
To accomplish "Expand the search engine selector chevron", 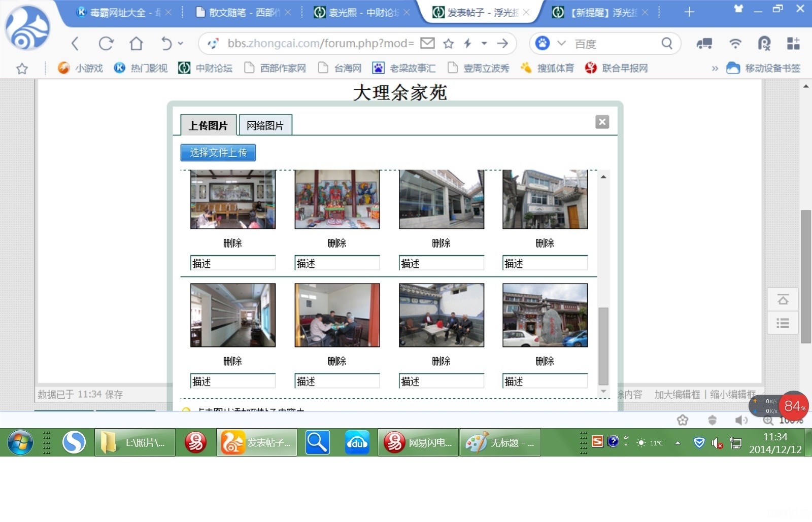I will (561, 44).
